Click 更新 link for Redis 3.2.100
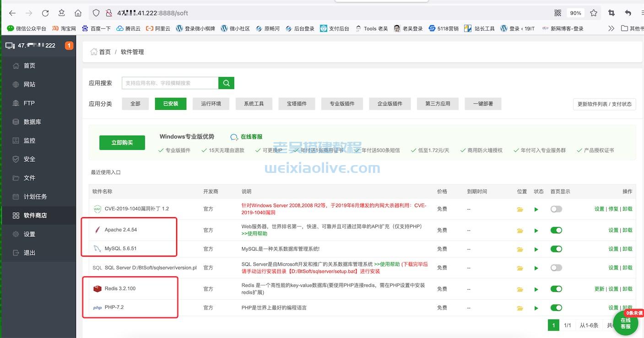Viewport: 644px width, 338px height. tap(599, 289)
